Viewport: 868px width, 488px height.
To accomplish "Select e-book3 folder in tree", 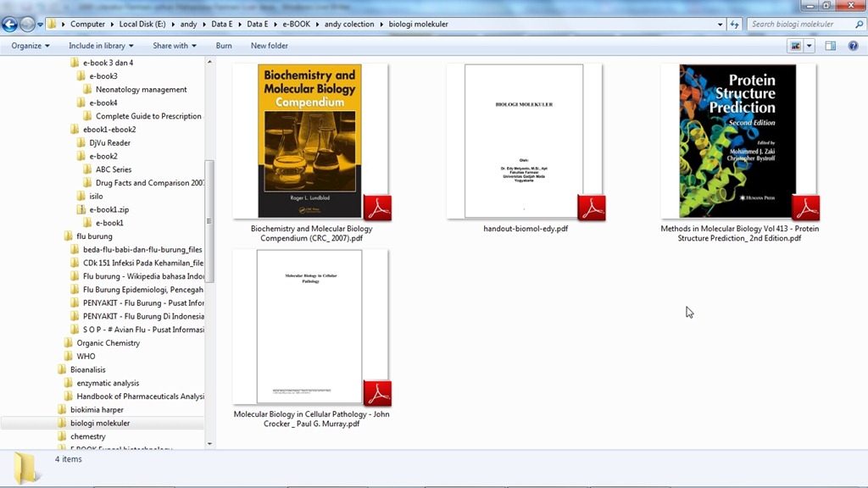I will (x=103, y=75).
